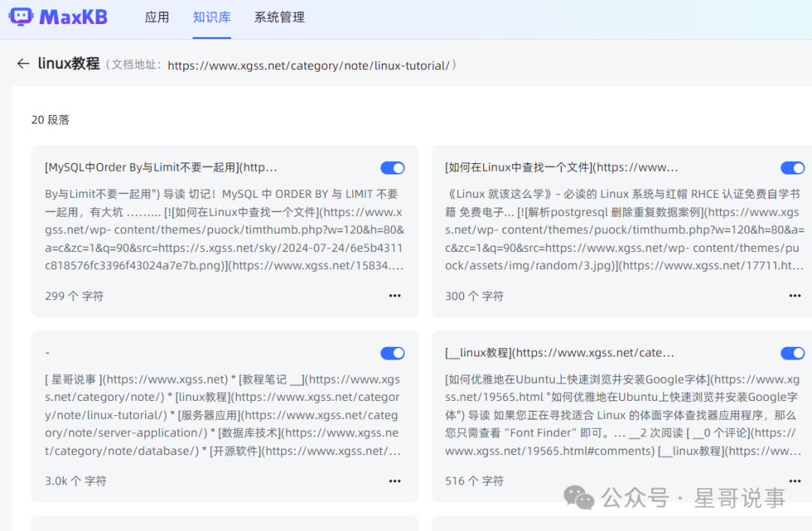Click the 3.0k 个字符 character count
Viewport: 812px width, 531px height.
pyautogui.click(x=76, y=481)
